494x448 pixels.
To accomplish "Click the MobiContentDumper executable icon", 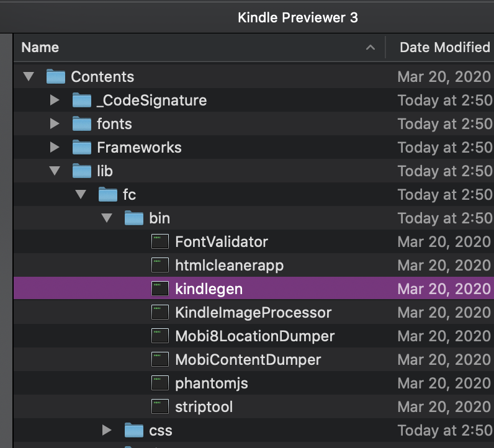I will pyautogui.click(x=160, y=359).
